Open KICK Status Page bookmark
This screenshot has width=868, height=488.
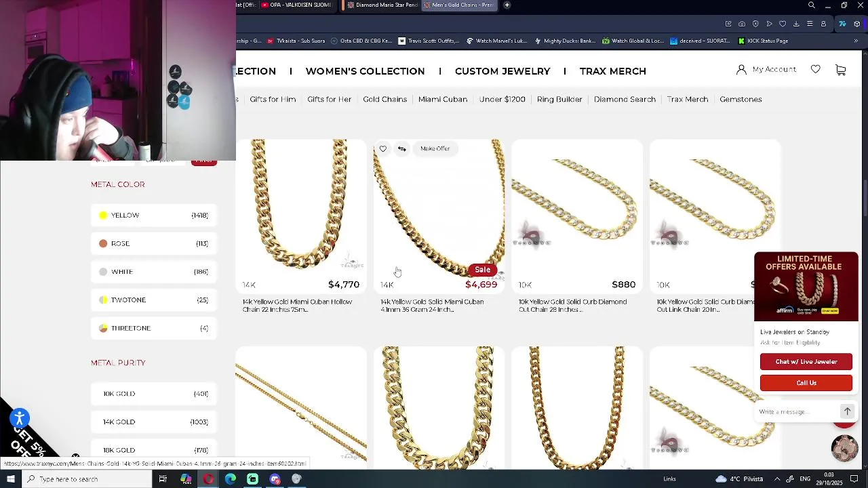pyautogui.click(x=763, y=41)
